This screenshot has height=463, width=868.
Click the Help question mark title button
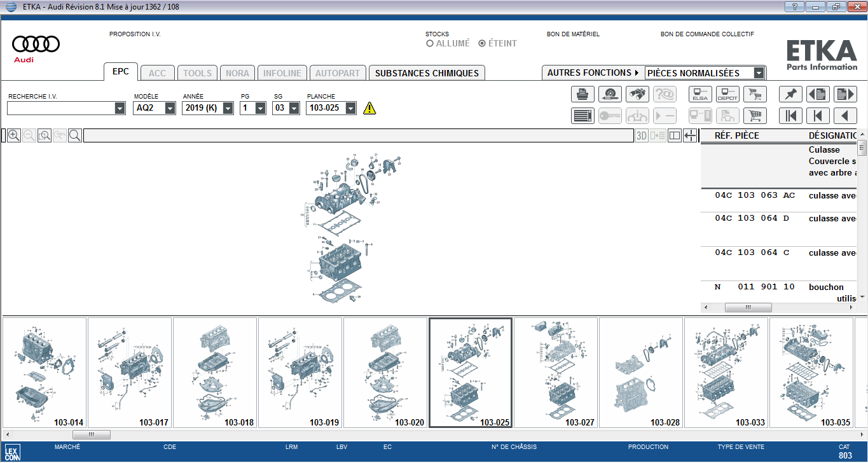[x=794, y=6]
